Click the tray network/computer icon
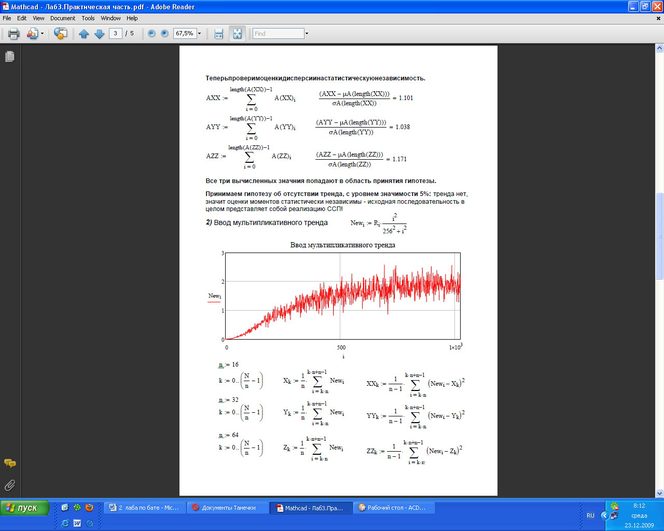This screenshot has height=531, width=664. coord(614,515)
